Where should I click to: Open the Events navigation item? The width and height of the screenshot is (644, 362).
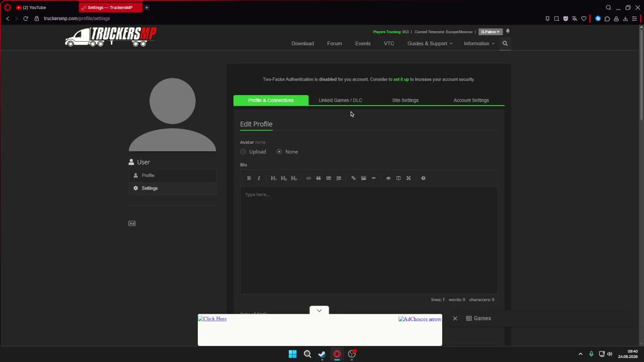coord(363,43)
